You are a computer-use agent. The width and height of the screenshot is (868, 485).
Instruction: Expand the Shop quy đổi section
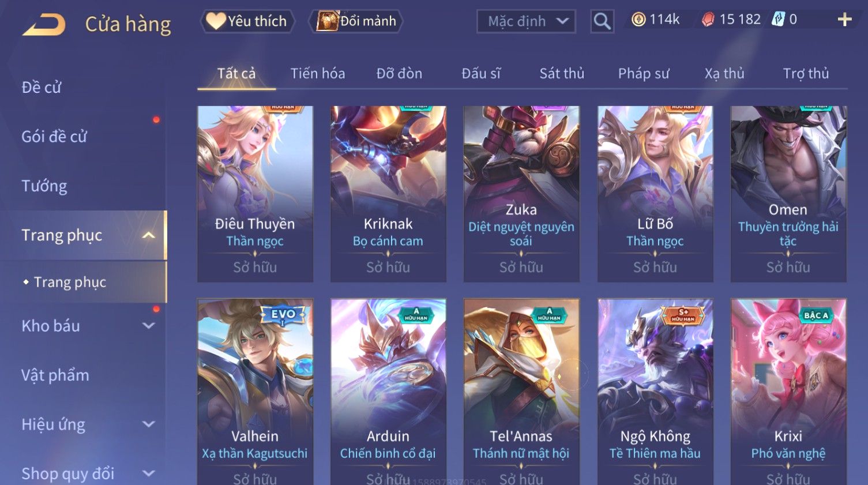pos(148,473)
